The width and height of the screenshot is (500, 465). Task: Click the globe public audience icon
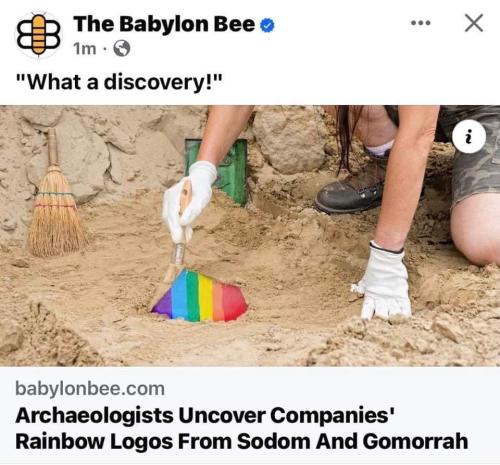pyautogui.click(x=122, y=49)
